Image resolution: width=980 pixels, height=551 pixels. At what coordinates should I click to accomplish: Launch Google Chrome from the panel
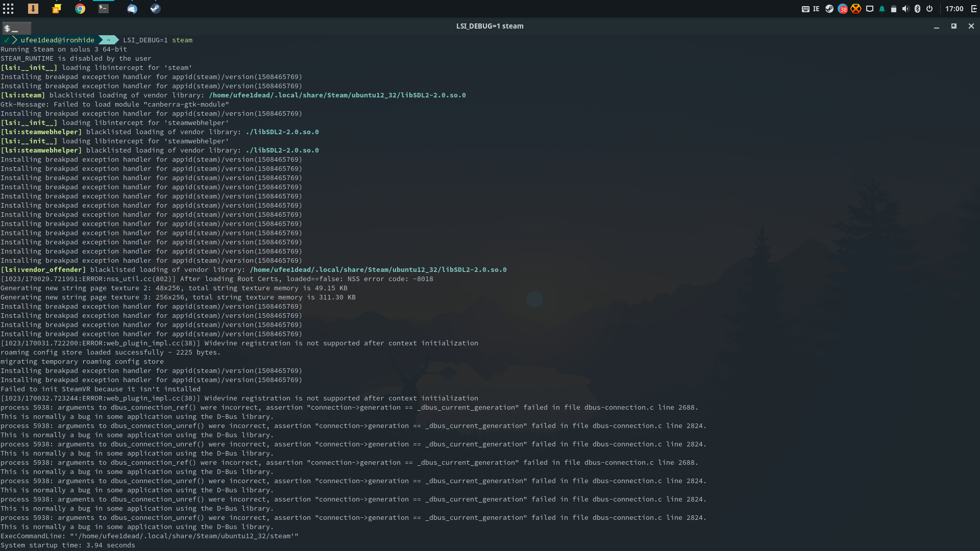pyautogui.click(x=80, y=9)
